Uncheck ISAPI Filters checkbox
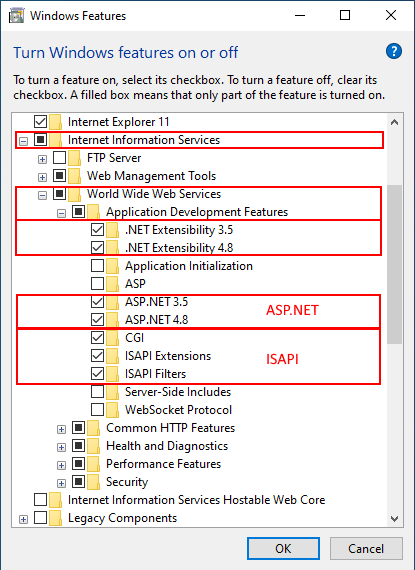This screenshot has width=415, height=570. 97,373
